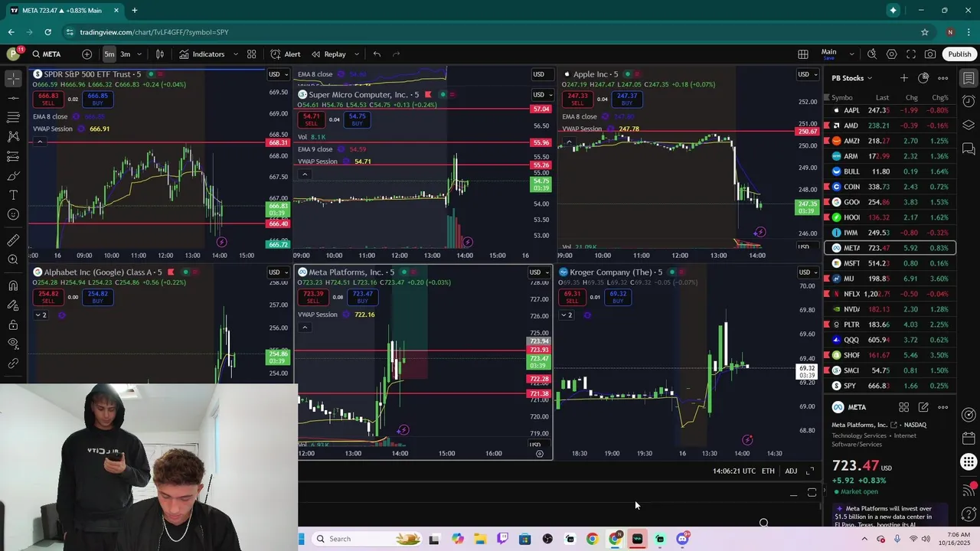Viewport: 980px width, 551px height.
Task: Toggle visibility of SPY VWAP Session indicator
Action: (81, 129)
